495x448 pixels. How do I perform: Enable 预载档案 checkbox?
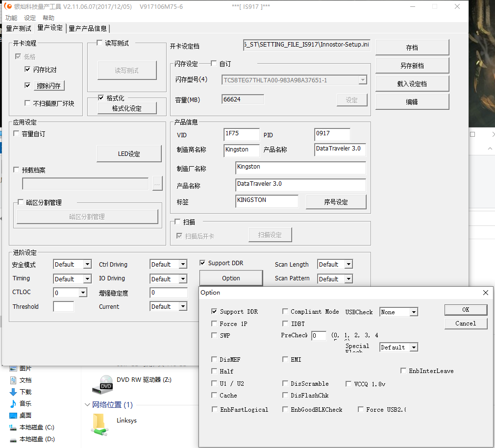click(x=16, y=170)
